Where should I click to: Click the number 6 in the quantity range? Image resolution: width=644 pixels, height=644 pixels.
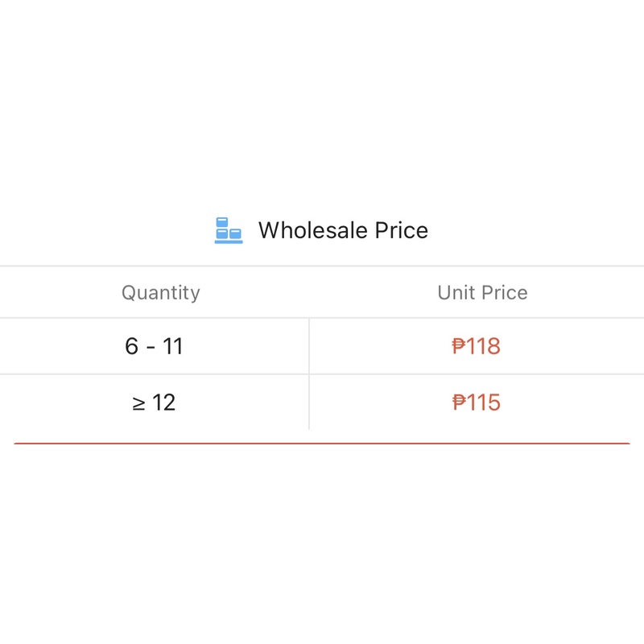(x=132, y=346)
